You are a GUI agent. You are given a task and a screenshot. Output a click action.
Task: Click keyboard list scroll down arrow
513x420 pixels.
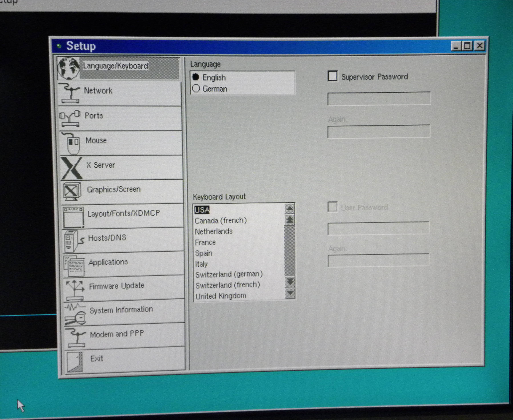click(290, 293)
